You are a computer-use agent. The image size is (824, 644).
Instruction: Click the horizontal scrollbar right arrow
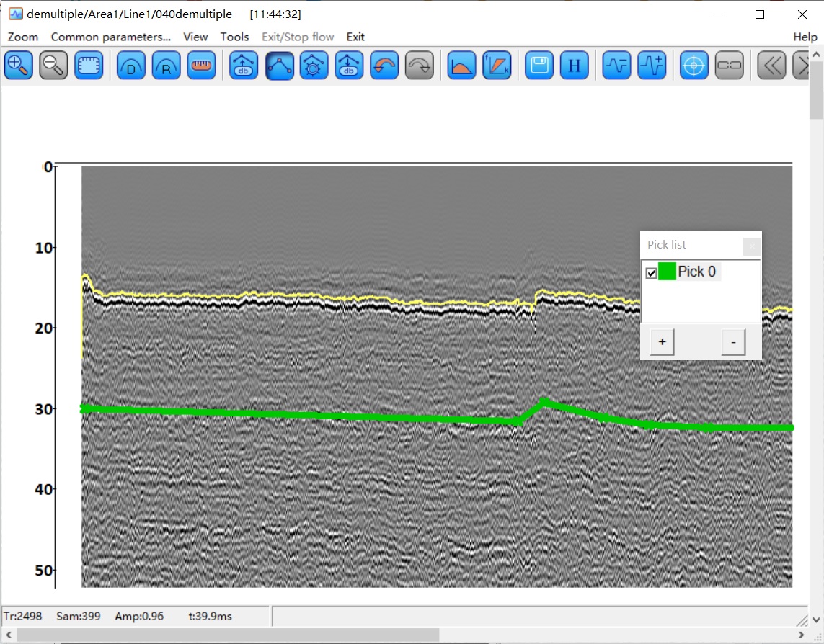click(x=802, y=635)
